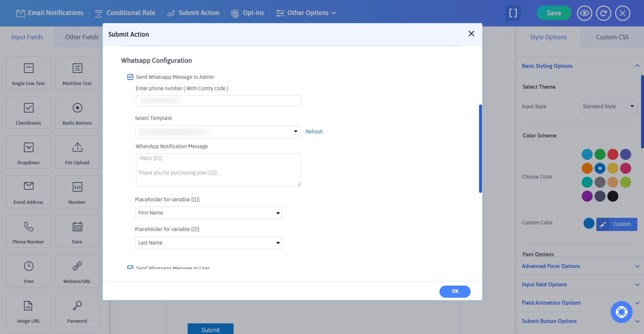This screenshot has width=644, height=334.
Task: Open the Other Fields tab
Action: pos(81,37)
